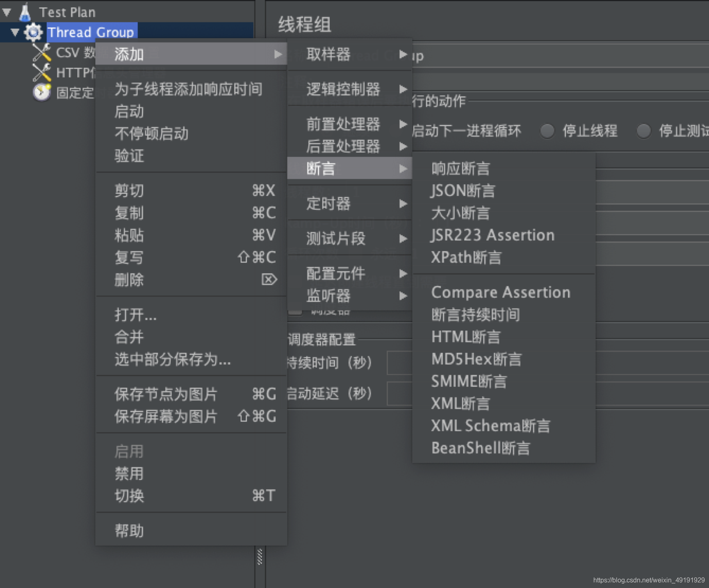This screenshot has width=709, height=588.
Task: Add a 大小断言
Action: [504, 213]
